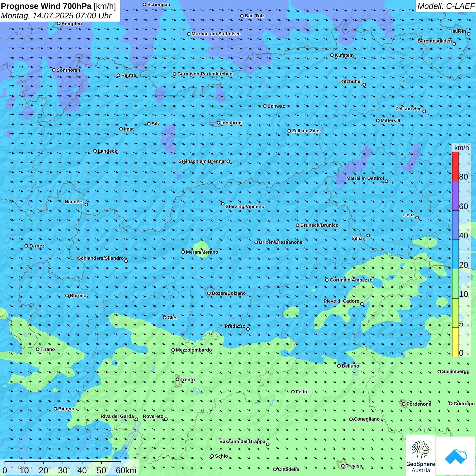Click the 'Bienno' label
Image resolution: width=476 pixels, height=476 pixels.
click(66, 409)
